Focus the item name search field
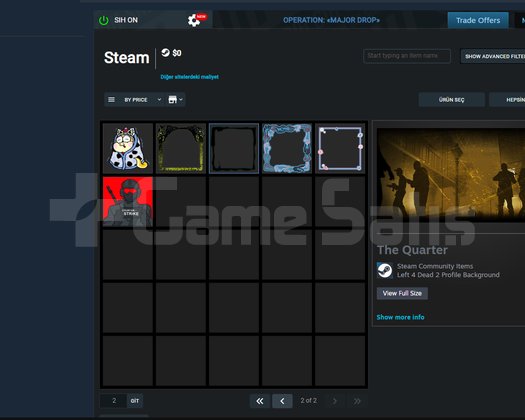This screenshot has height=420, width=525. [x=407, y=56]
